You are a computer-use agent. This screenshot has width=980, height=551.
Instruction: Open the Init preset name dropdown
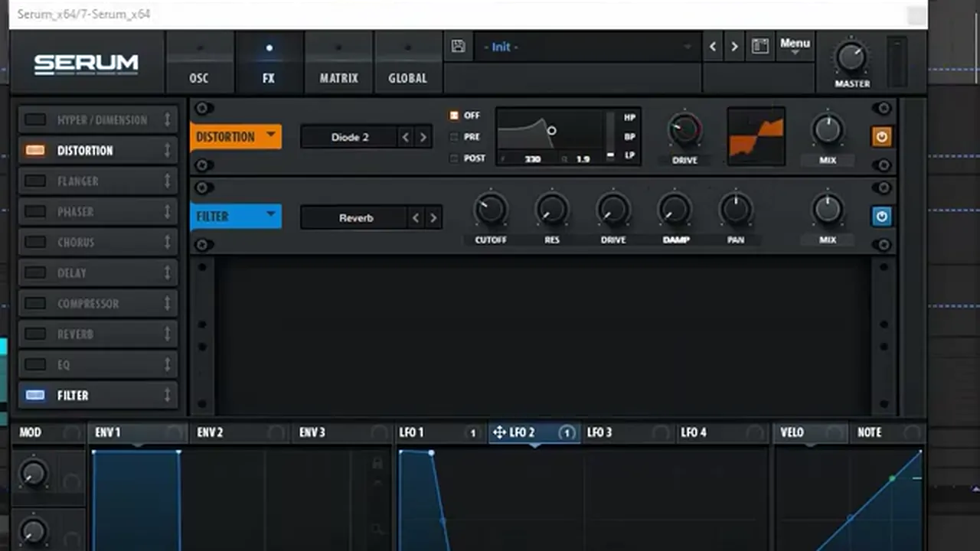click(586, 47)
